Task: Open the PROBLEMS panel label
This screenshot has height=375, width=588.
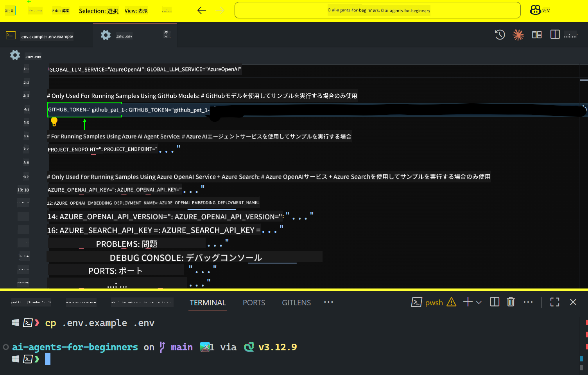Action: [x=127, y=244]
